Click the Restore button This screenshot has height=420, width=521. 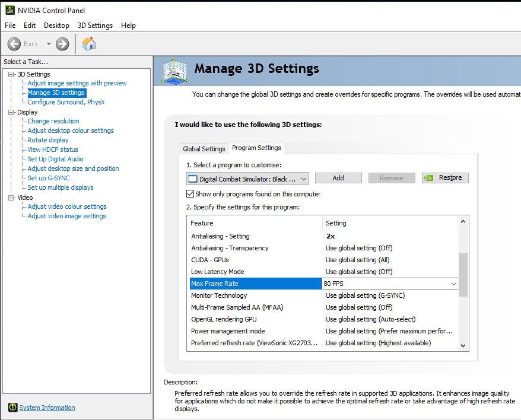click(x=445, y=178)
